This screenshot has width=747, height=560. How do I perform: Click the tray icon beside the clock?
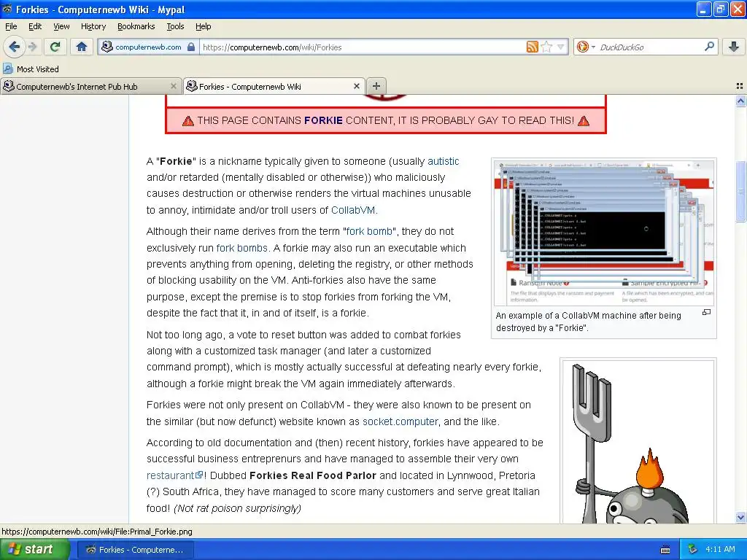[692, 550]
